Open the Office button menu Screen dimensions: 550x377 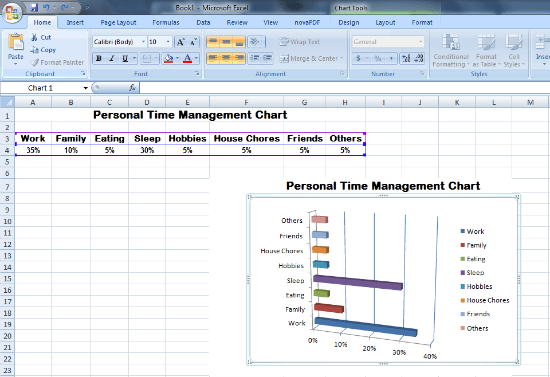click(12, 12)
